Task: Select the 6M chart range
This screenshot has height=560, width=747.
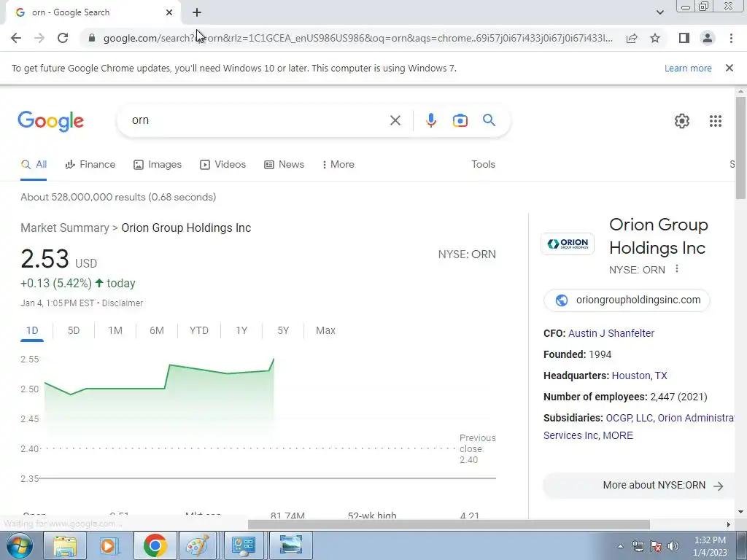Action: pyautogui.click(x=157, y=330)
